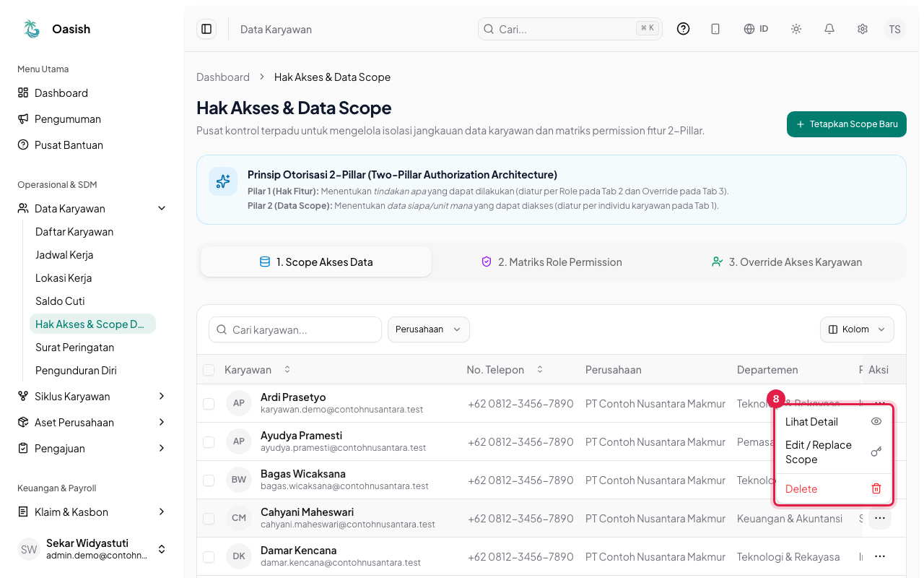This screenshot has height=578, width=924.
Task: Go to Dashboard breadcrumb link
Action: (x=223, y=77)
